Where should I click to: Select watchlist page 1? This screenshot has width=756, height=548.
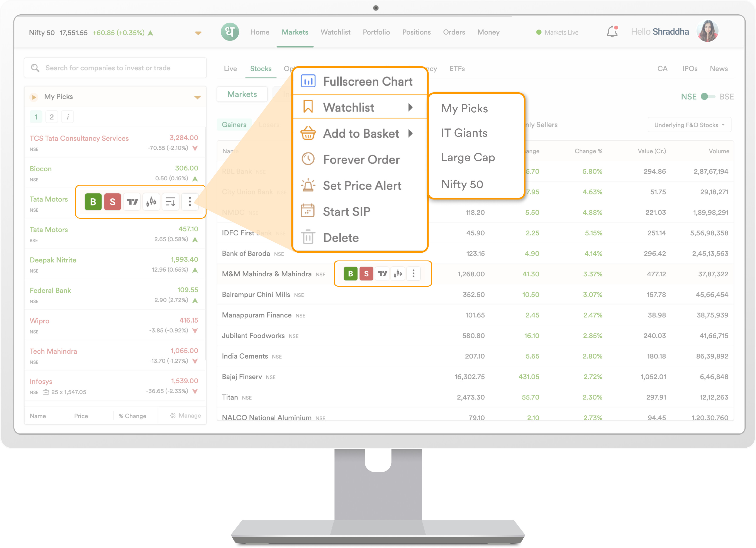tap(36, 117)
